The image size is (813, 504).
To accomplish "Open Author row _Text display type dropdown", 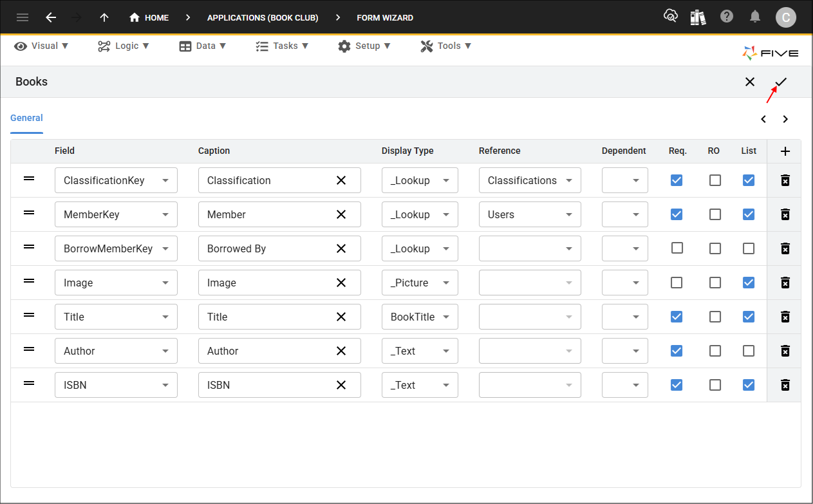I will [x=420, y=351].
